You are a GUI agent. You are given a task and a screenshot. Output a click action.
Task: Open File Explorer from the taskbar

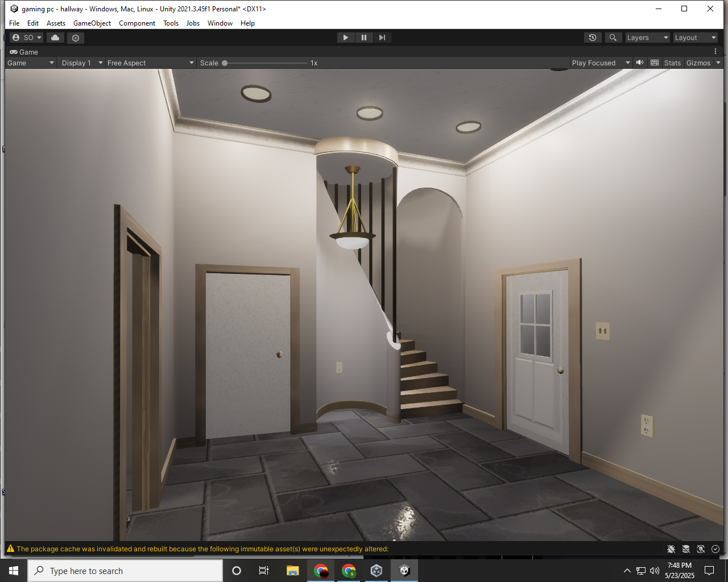292,571
